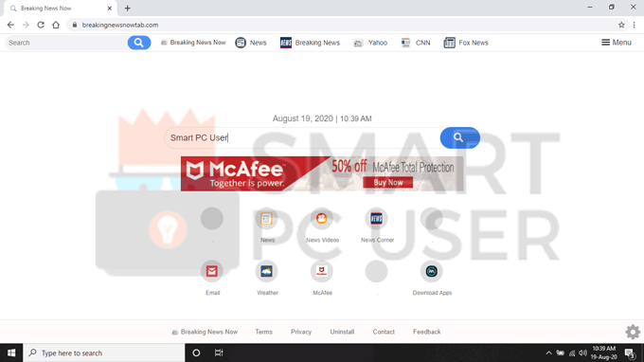The height and width of the screenshot is (362, 644).
Task: Show hidden system tray icons
Action: (548, 353)
